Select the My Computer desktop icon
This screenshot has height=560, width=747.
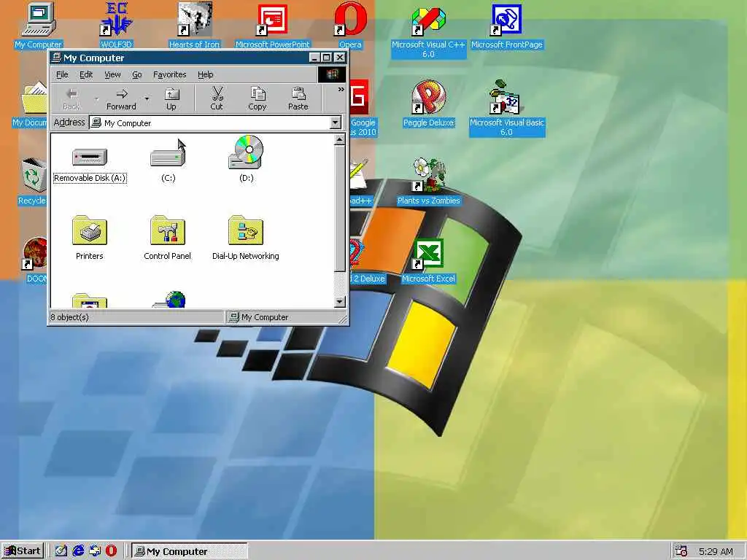[38, 26]
